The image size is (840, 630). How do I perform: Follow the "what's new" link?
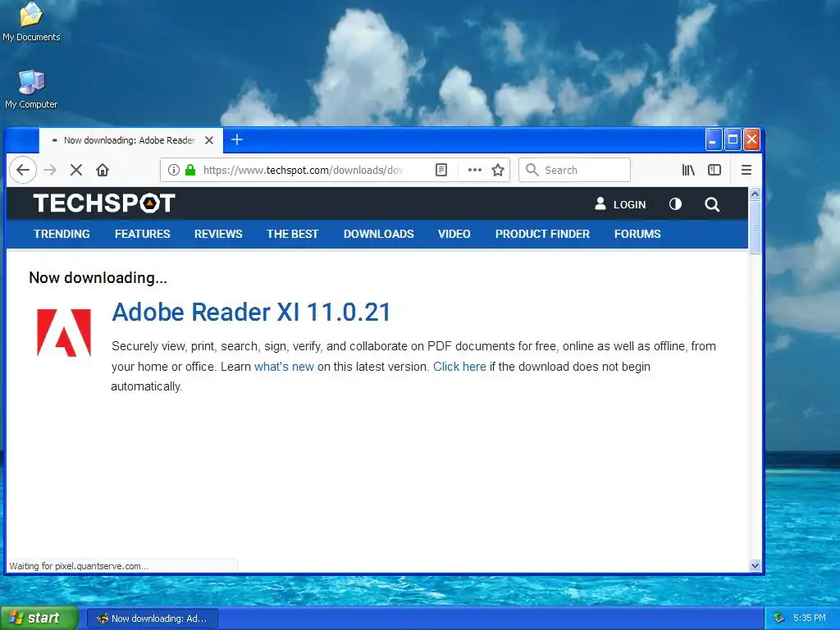[284, 367]
